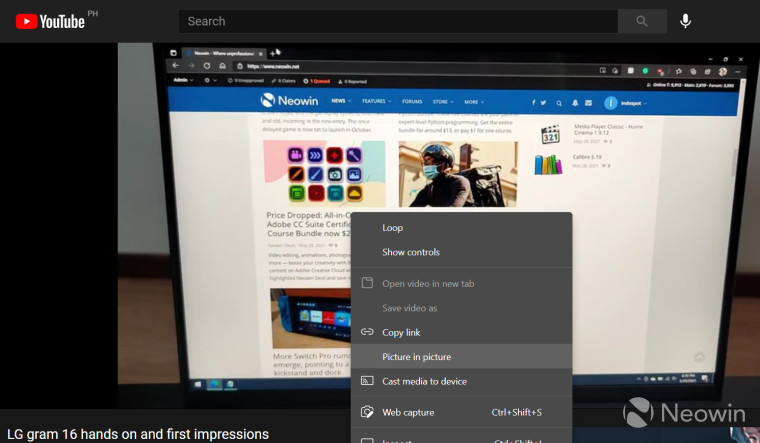Open YouTube home via the logo
The height and width of the screenshot is (443, 760).
[50, 21]
